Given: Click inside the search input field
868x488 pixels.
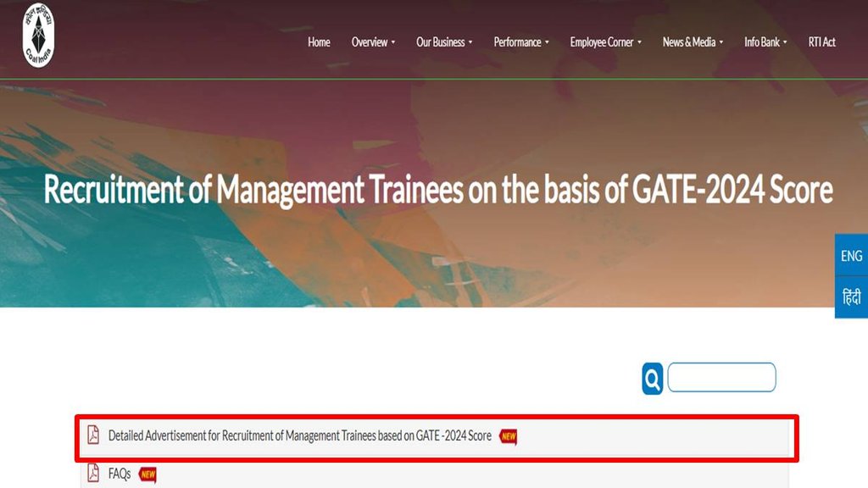Looking at the screenshot, I should (722, 376).
